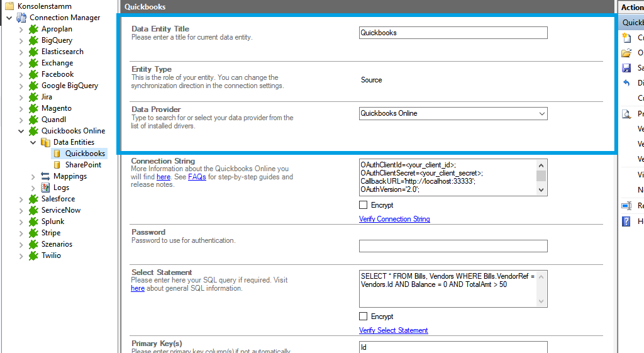The image size is (644, 353).
Task: Expand the Stripe connection node
Action: 21,233
